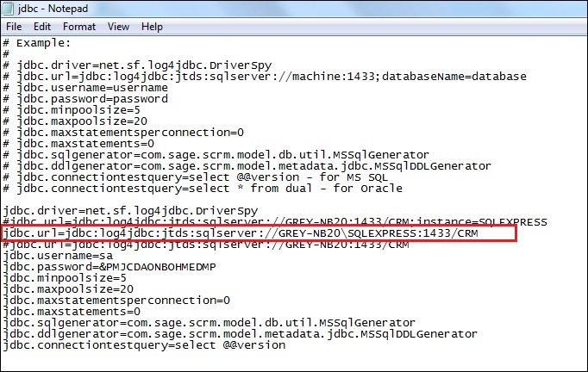Image resolution: width=588 pixels, height=372 pixels.
Task: Open the Help menu
Action: (152, 27)
